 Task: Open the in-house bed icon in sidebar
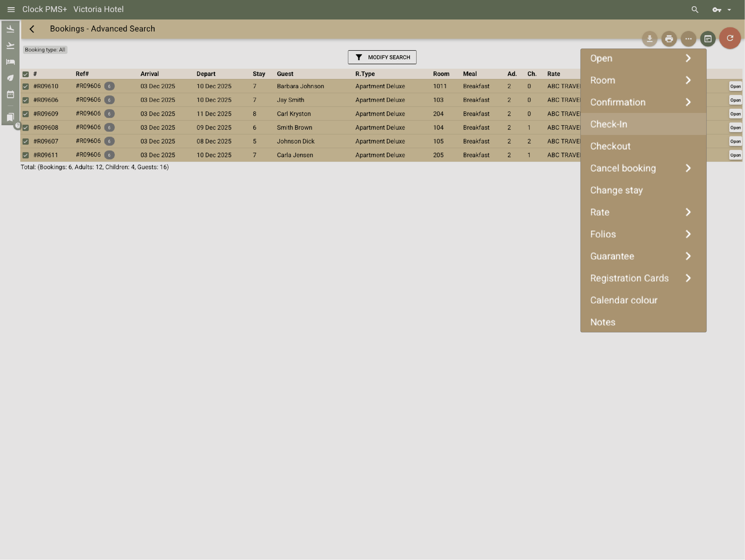coord(10,62)
